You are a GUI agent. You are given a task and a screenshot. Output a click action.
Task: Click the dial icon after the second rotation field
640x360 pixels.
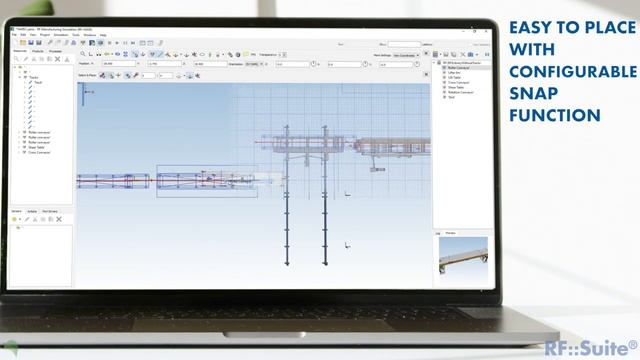(x=365, y=64)
